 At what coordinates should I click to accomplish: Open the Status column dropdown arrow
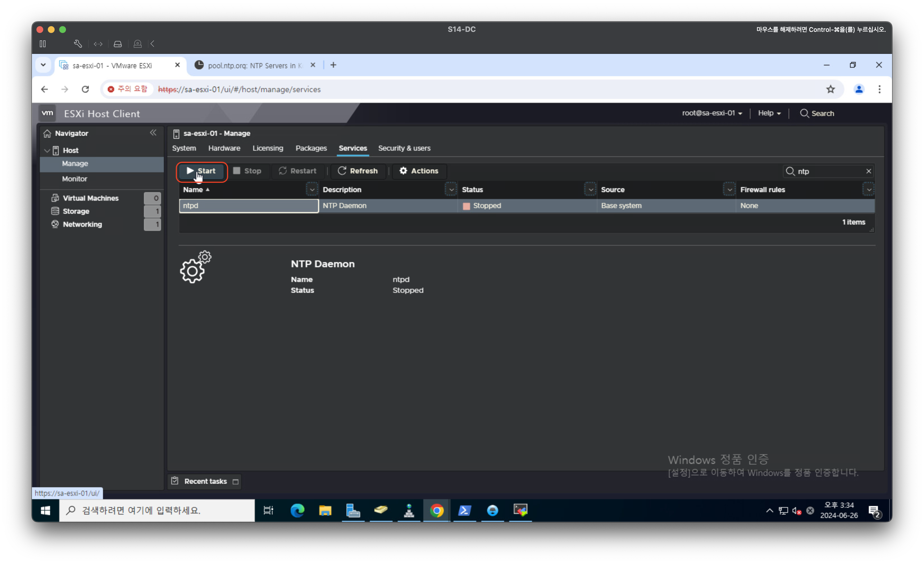[590, 190]
